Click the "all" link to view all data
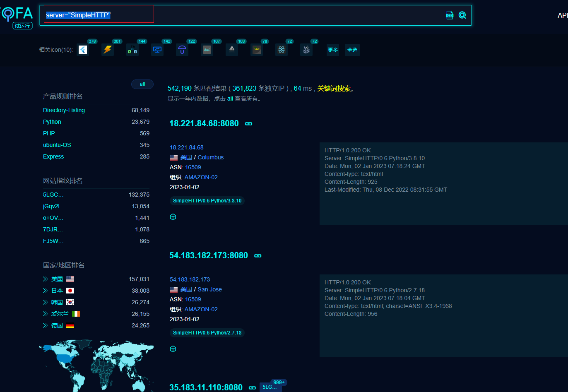The width and height of the screenshot is (568, 392). tap(230, 99)
